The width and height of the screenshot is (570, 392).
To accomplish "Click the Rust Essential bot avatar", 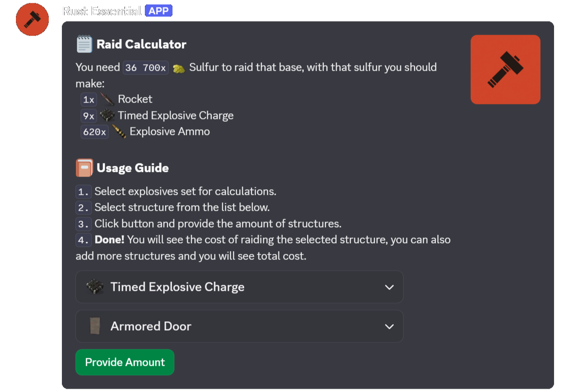I will [32, 20].
